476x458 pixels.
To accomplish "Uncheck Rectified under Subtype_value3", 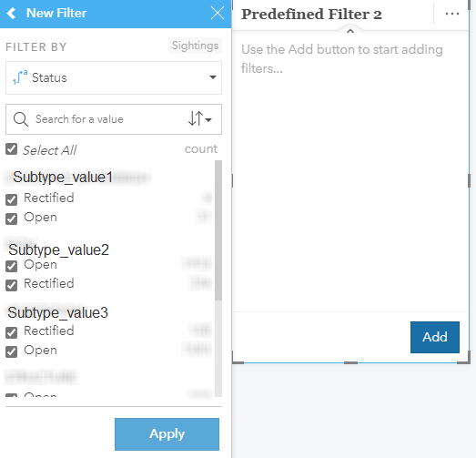I will click(12, 332).
